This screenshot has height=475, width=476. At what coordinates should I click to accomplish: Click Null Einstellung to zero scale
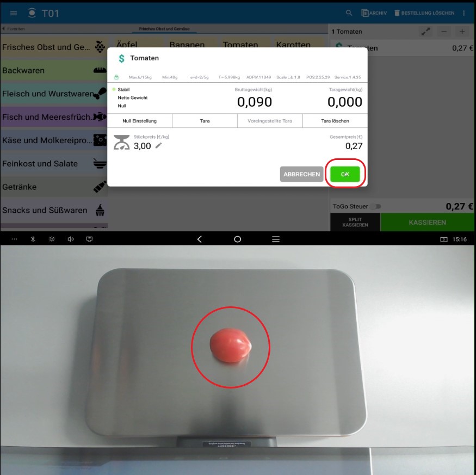140,121
